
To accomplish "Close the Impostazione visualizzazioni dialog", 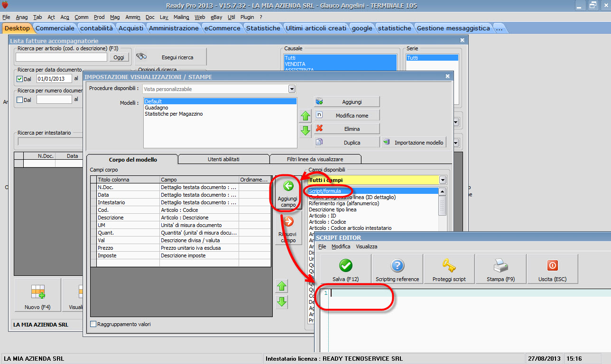I will coord(447,76).
